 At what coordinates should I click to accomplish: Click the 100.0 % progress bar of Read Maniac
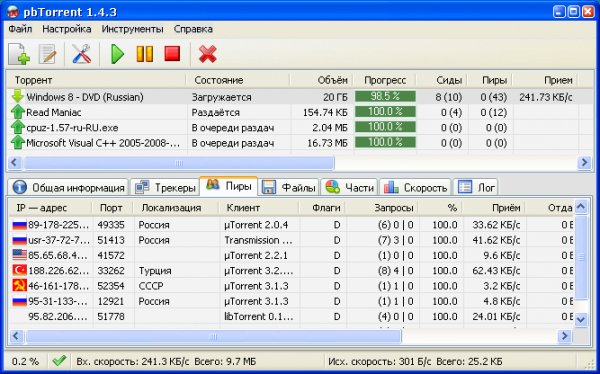coord(385,112)
